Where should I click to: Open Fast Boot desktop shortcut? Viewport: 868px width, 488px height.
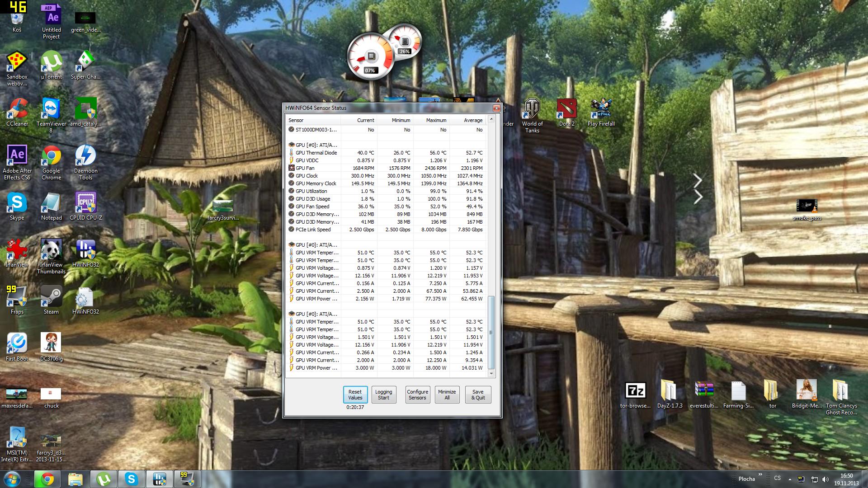pos(17,347)
